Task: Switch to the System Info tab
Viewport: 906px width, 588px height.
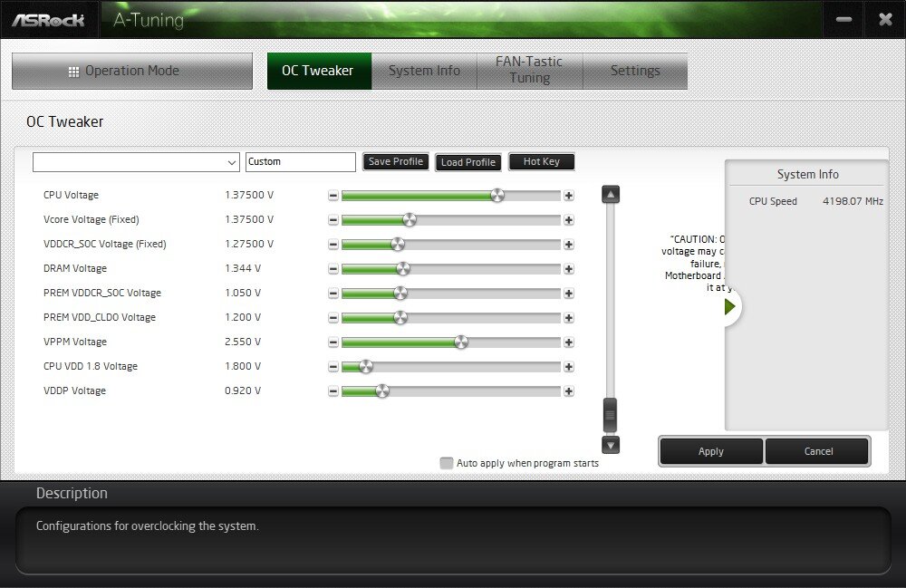Action: [424, 71]
